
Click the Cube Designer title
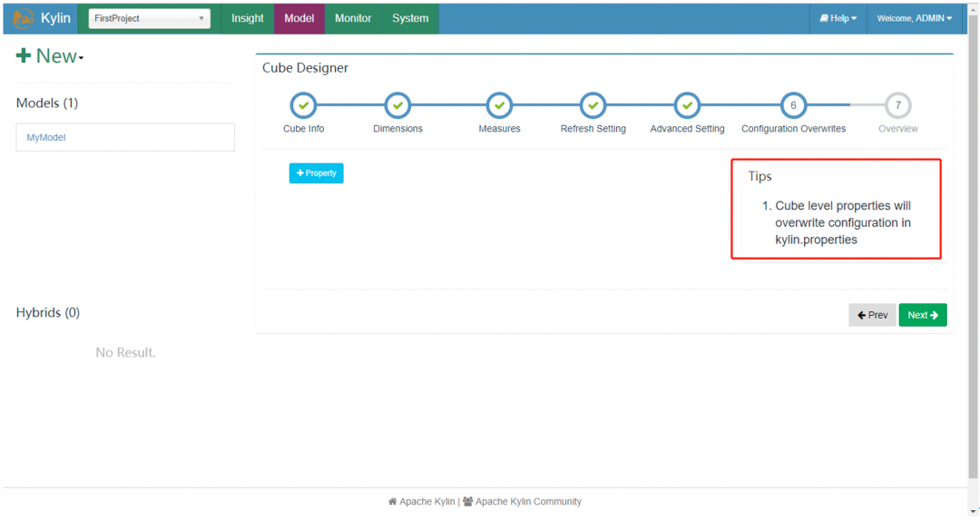point(305,67)
